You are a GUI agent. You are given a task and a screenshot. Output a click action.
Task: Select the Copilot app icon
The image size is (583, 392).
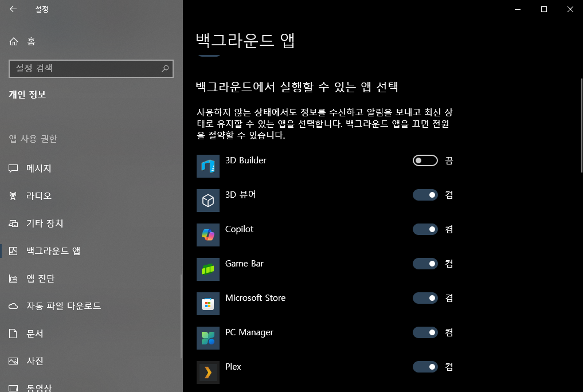(208, 235)
